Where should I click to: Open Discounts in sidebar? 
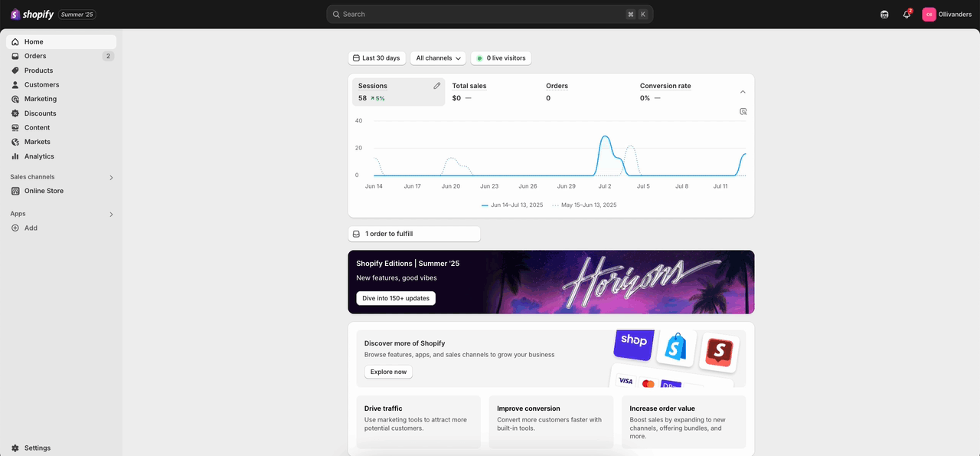61,113
